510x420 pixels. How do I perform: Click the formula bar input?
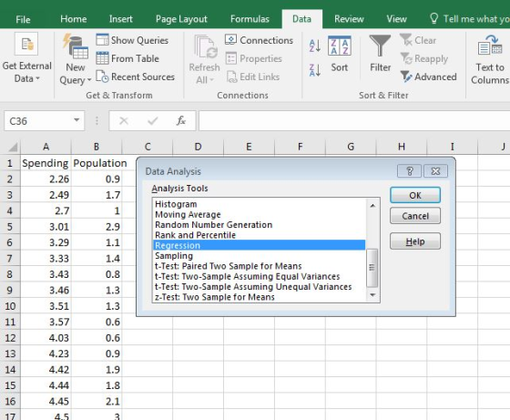(x=354, y=120)
